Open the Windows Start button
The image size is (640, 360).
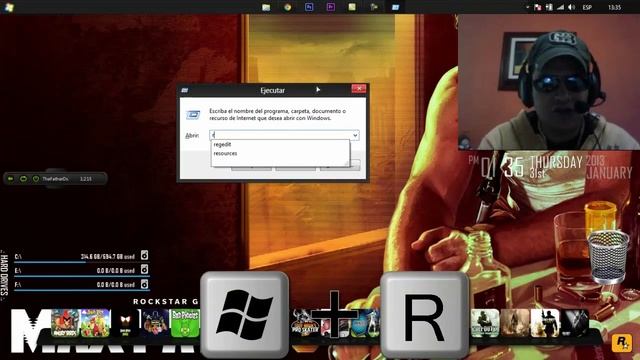click(x=9, y=7)
